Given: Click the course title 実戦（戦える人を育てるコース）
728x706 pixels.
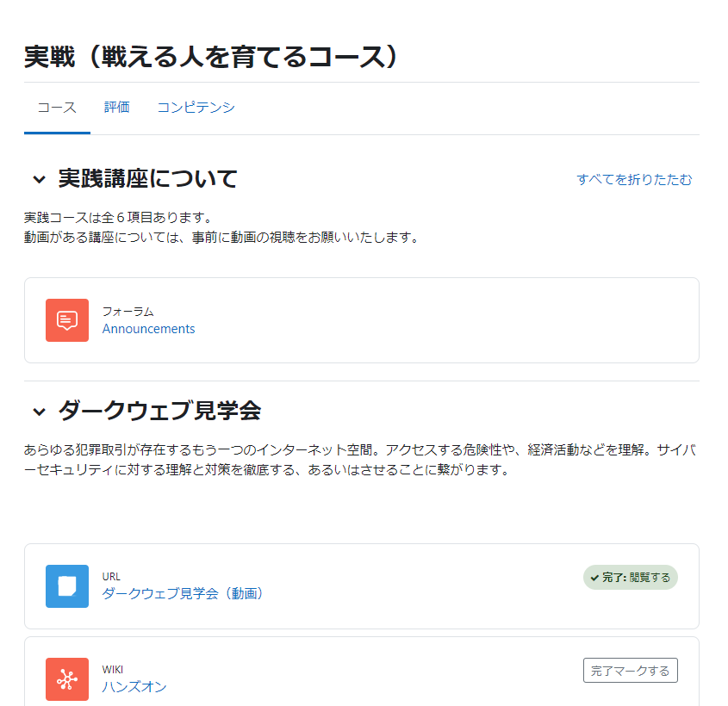Looking at the screenshot, I should [210, 57].
